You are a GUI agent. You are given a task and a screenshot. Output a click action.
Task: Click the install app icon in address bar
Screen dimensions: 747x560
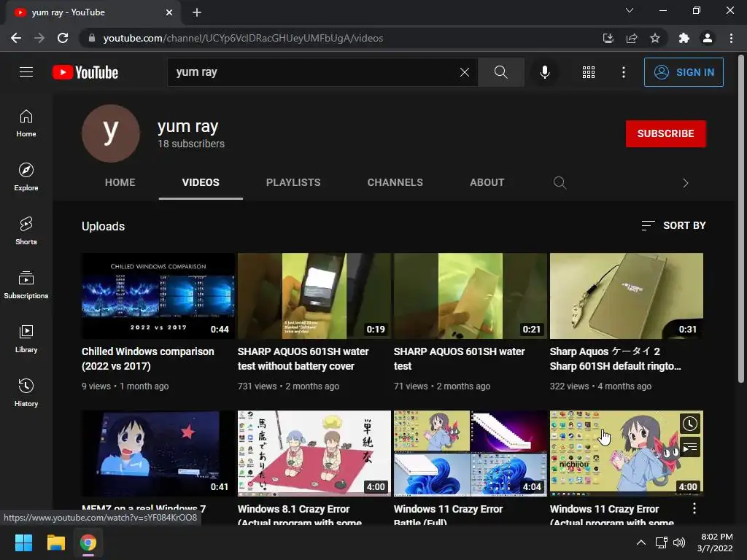point(608,38)
